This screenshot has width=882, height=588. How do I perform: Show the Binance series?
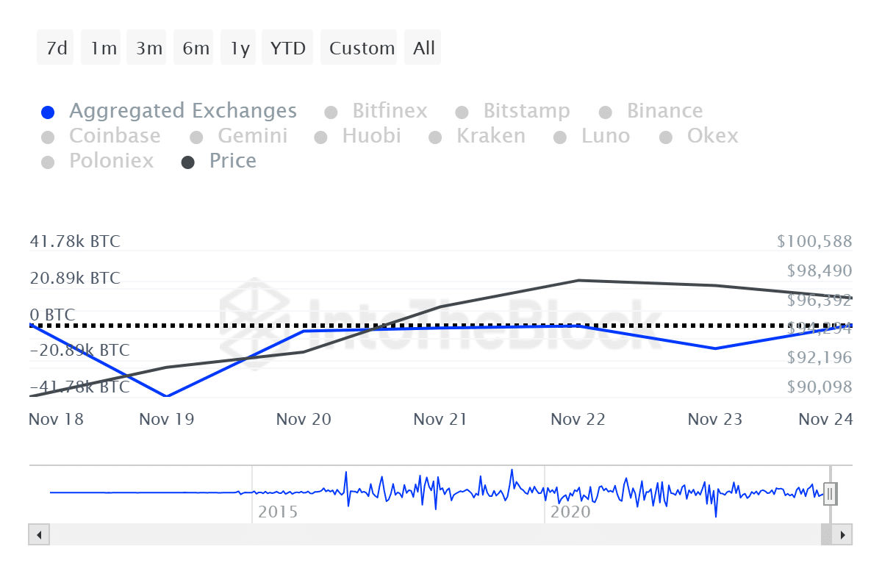click(x=605, y=111)
